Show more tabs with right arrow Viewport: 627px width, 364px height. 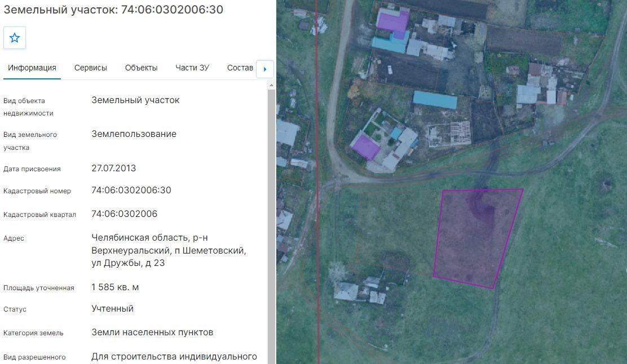pyautogui.click(x=264, y=69)
